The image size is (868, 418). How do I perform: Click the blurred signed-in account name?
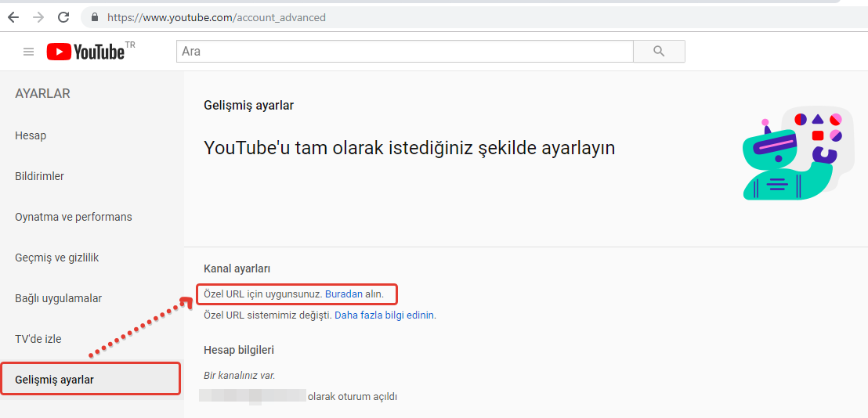(251, 396)
